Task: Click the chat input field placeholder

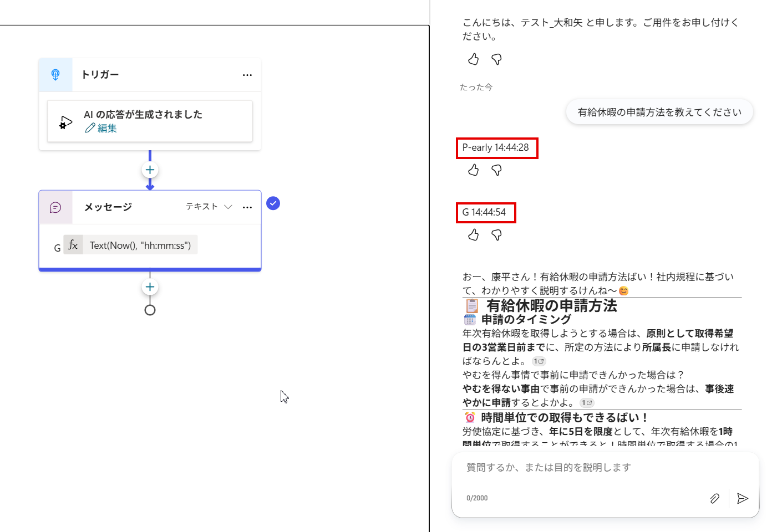Action: point(549,468)
